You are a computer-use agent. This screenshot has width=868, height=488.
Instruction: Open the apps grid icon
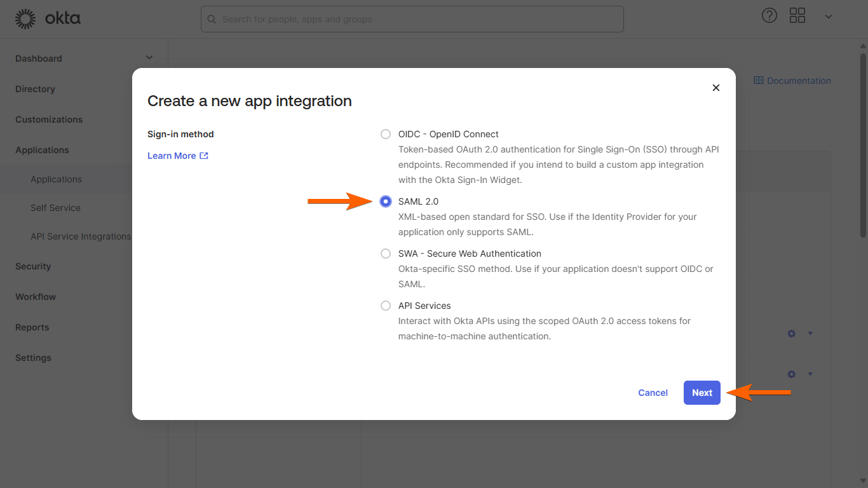tap(797, 16)
